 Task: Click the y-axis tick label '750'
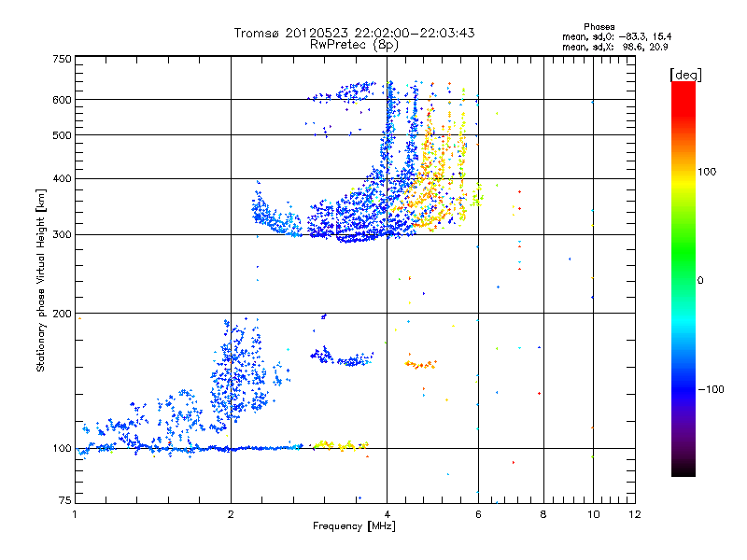coord(62,59)
